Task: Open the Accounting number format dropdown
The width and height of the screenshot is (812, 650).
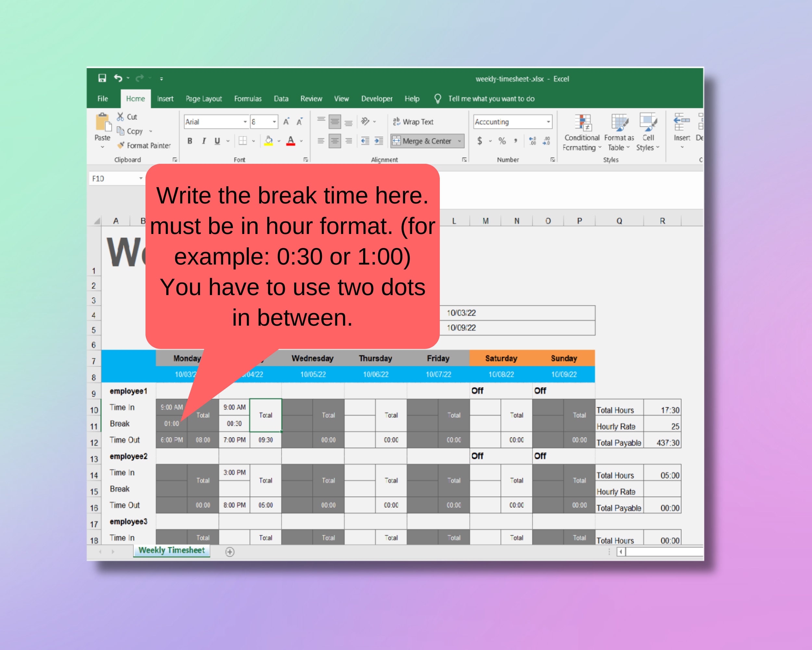Action: pyautogui.click(x=548, y=122)
